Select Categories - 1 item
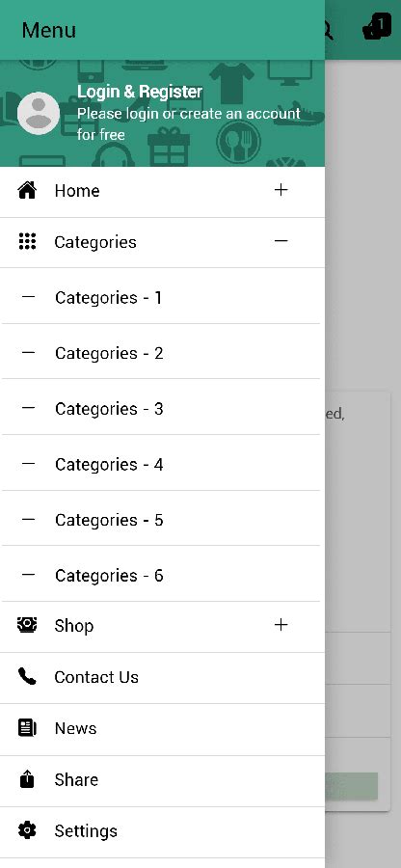 [x=160, y=297]
